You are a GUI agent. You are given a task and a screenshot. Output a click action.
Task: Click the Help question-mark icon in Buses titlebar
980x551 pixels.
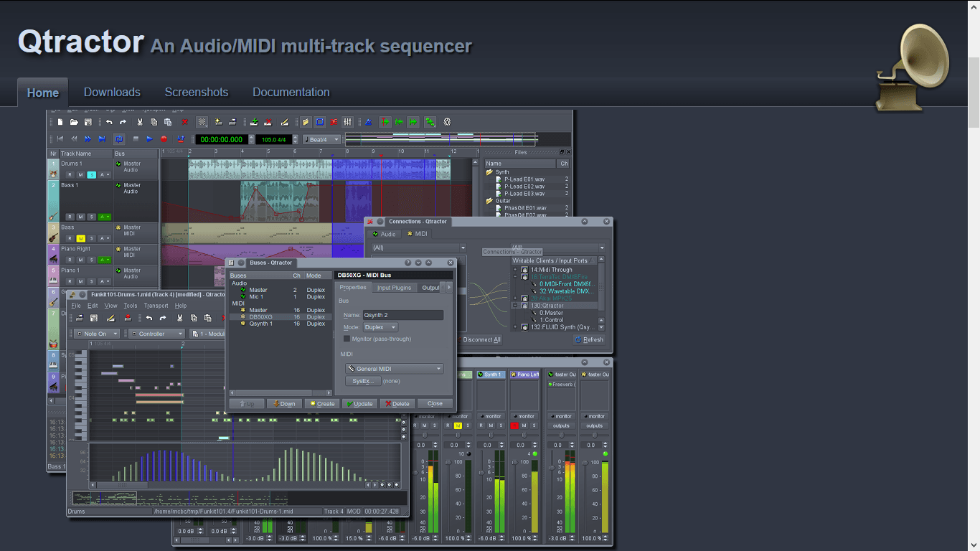(x=407, y=263)
